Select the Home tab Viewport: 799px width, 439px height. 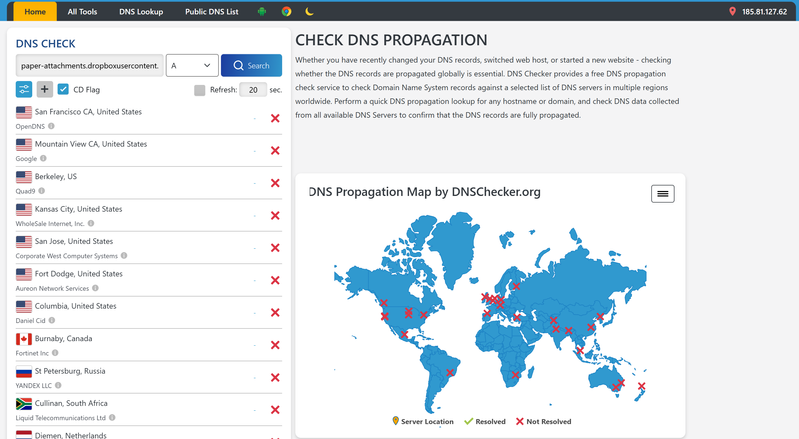(35, 12)
